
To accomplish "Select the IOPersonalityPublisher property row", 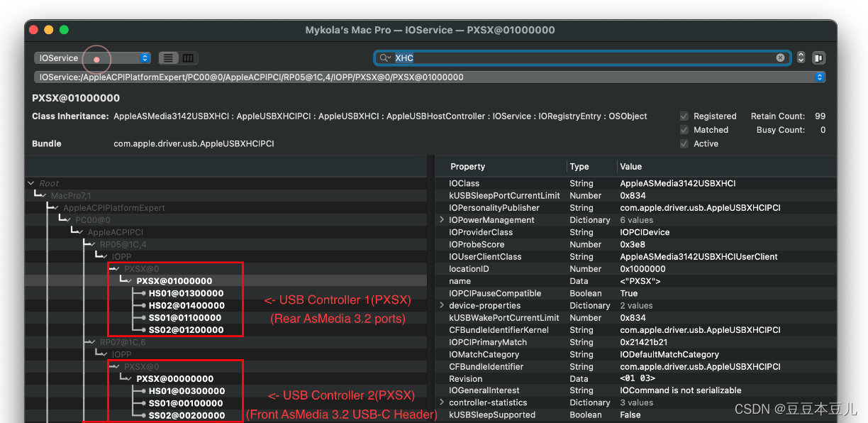I will pos(636,208).
